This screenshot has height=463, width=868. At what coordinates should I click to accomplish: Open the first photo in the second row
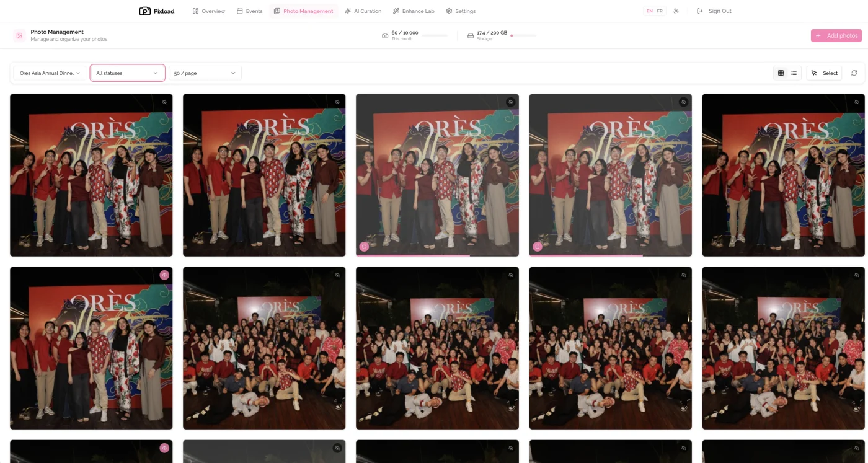click(x=91, y=348)
